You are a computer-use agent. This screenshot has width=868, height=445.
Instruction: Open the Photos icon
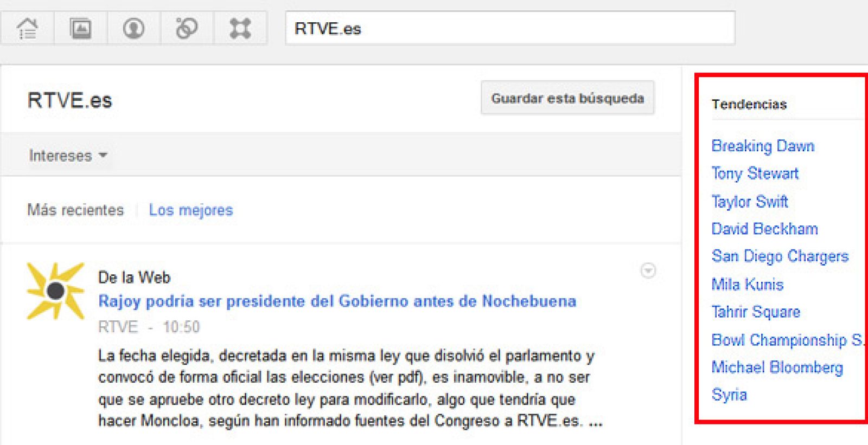pyautogui.click(x=81, y=28)
